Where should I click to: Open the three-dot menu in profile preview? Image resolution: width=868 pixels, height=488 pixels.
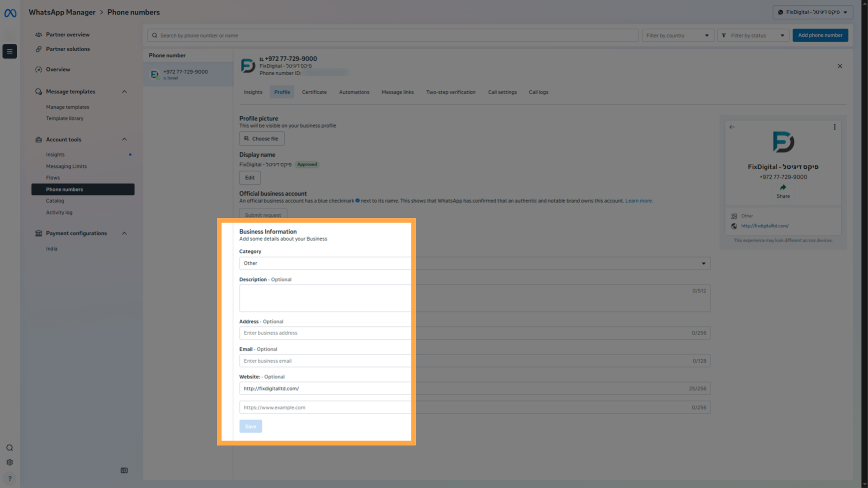click(835, 127)
